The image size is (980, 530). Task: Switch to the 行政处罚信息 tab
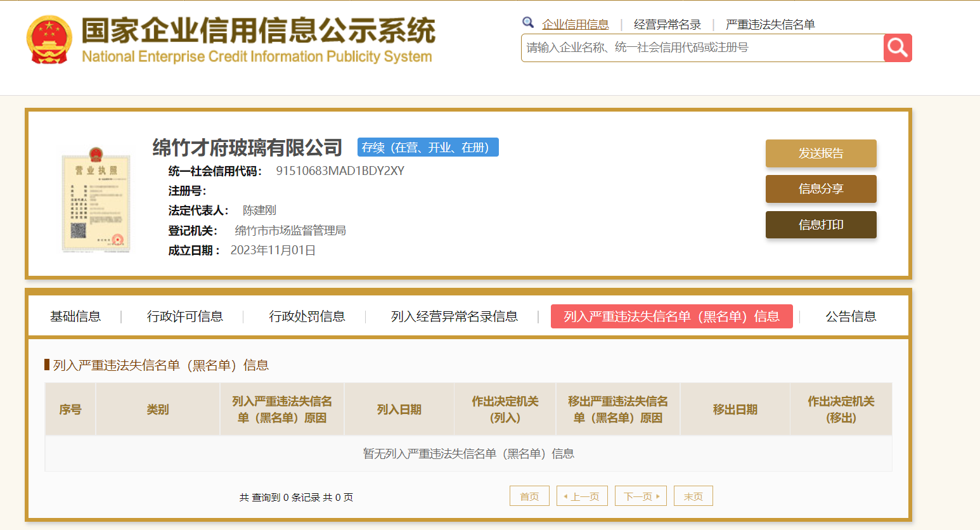tap(307, 316)
